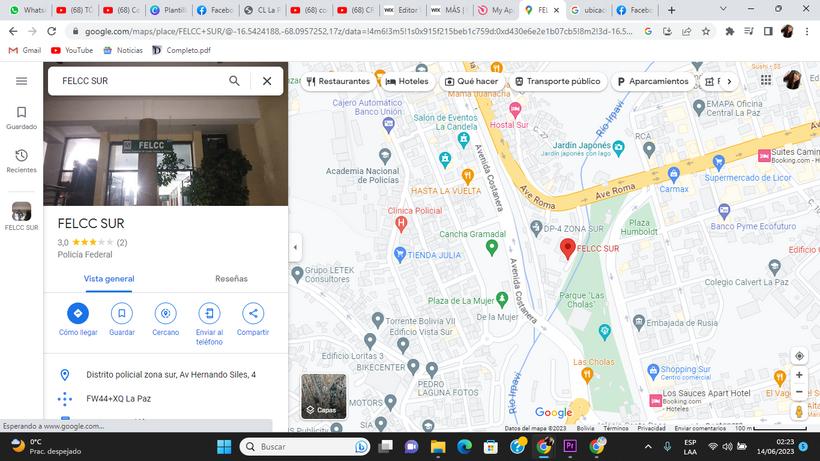Filter map by Hoteles chip
820x461 pixels.
pos(407,82)
